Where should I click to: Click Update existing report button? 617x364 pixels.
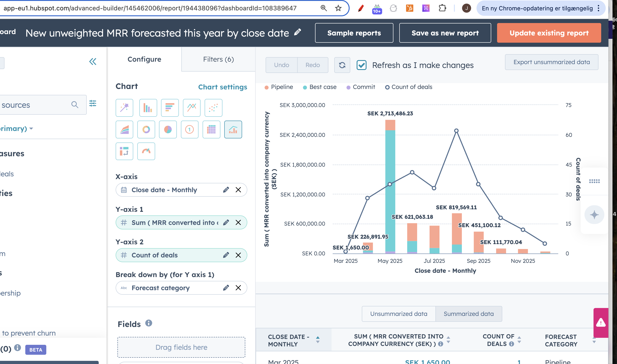point(549,33)
